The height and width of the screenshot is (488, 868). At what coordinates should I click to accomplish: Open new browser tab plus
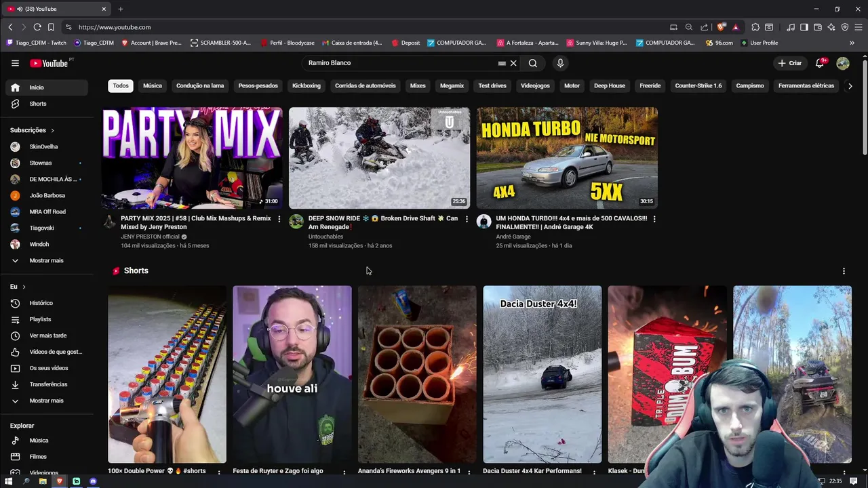[120, 9]
